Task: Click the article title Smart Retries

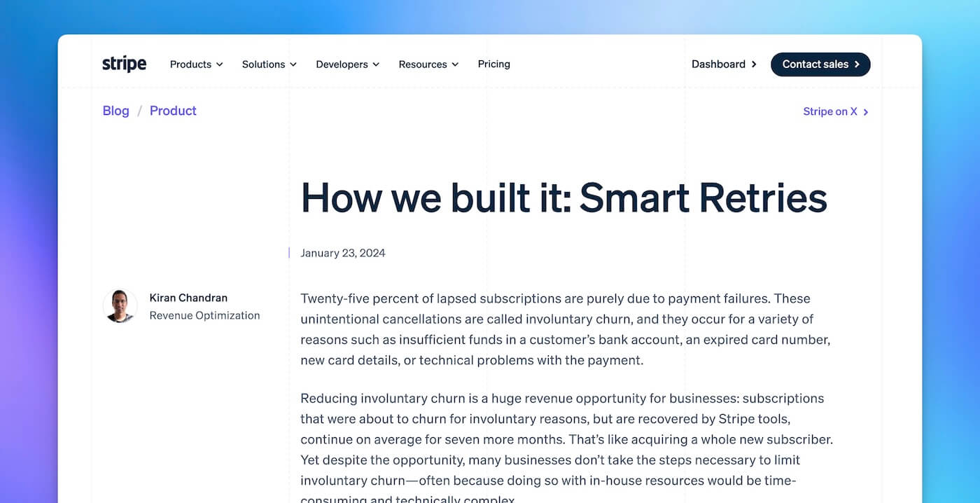Action: click(563, 198)
